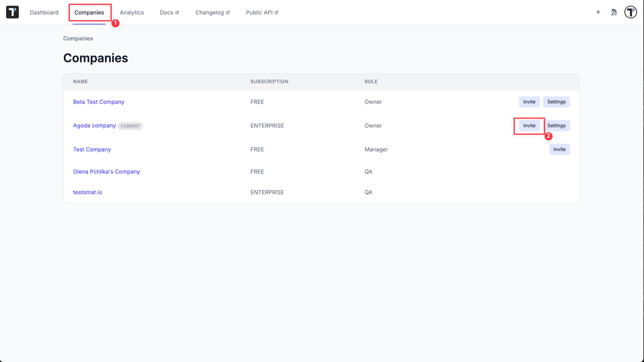Open Settings for Agoda company
Image resolution: width=644 pixels, height=362 pixels.
click(556, 125)
